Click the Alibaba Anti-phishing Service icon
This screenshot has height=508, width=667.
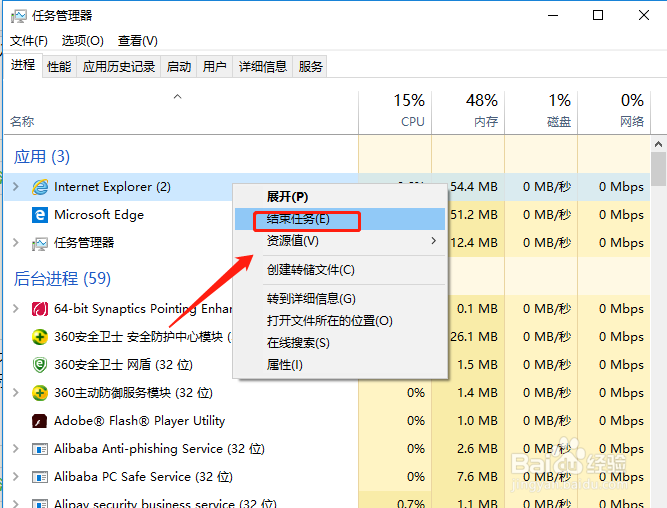[x=40, y=449]
